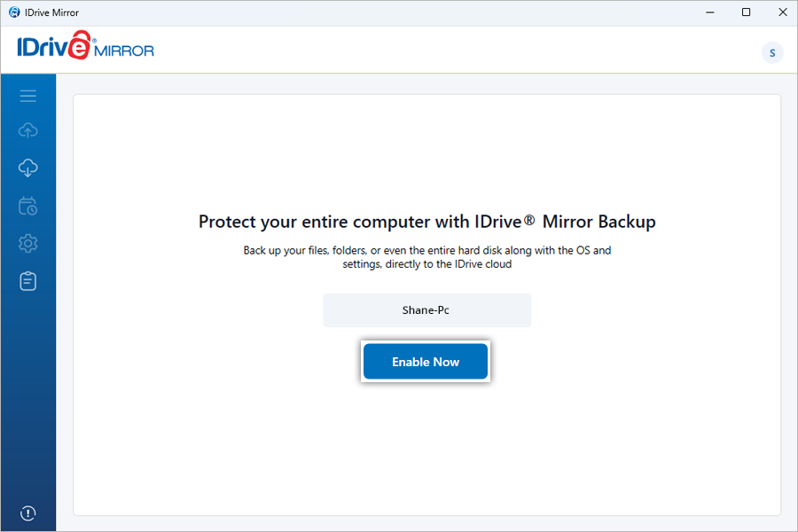Viewport: 798px width, 532px height.
Task: Click the 'Protect your entire computer' heading
Action: pos(426,222)
